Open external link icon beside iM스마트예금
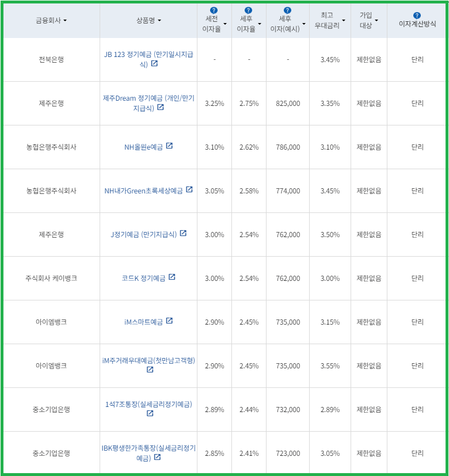449x476 pixels. click(x=169, y=321)
